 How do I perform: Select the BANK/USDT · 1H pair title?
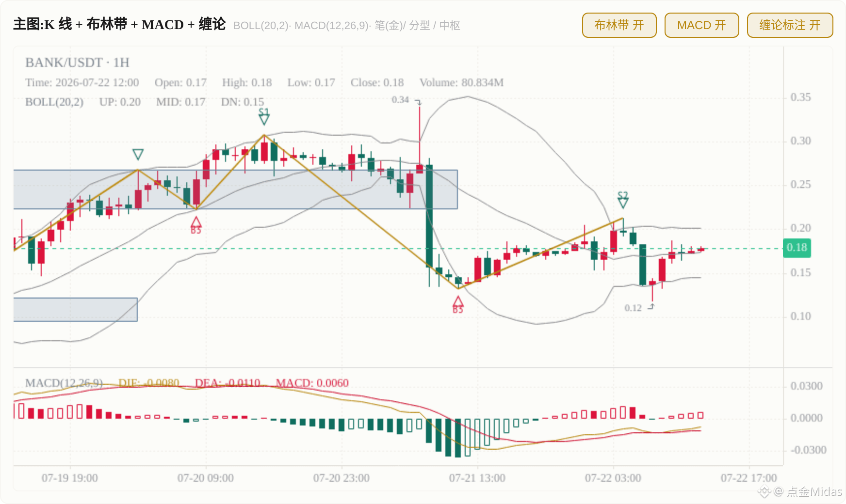[77, 63]
